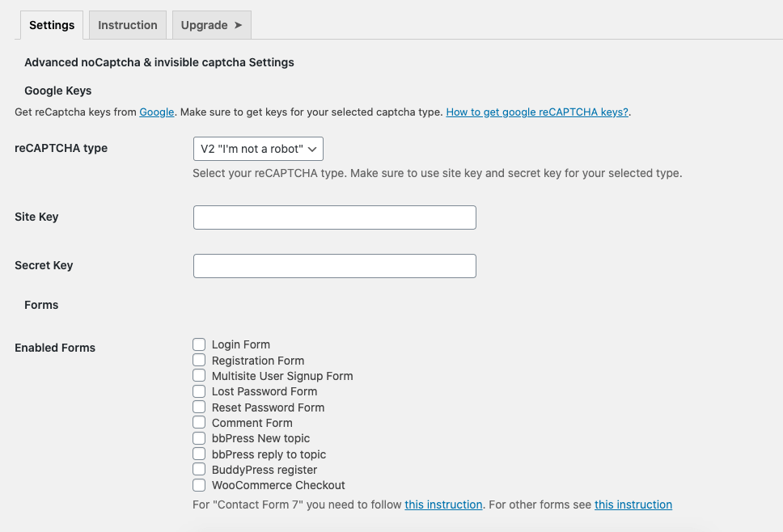Open Contact Form 7 this instruction link

(443, 505)
